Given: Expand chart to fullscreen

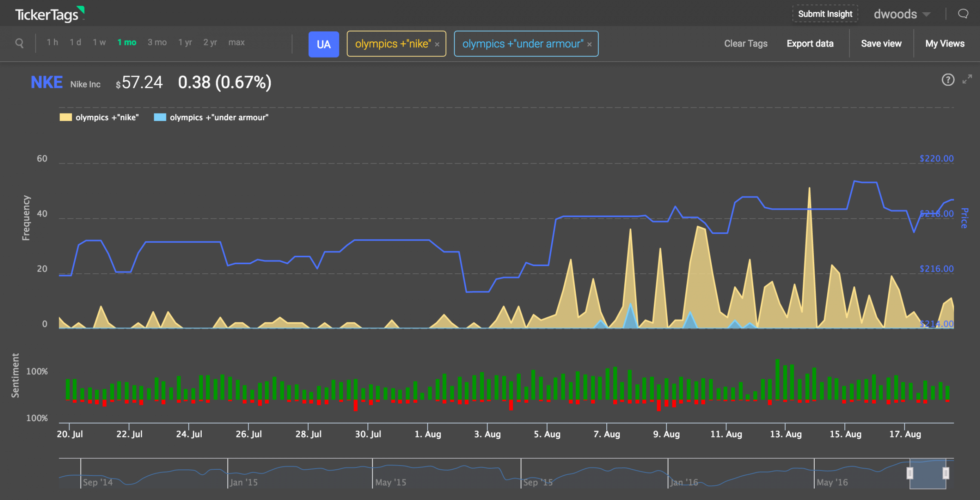Looking at the screenshot, I should pos(967,79).
